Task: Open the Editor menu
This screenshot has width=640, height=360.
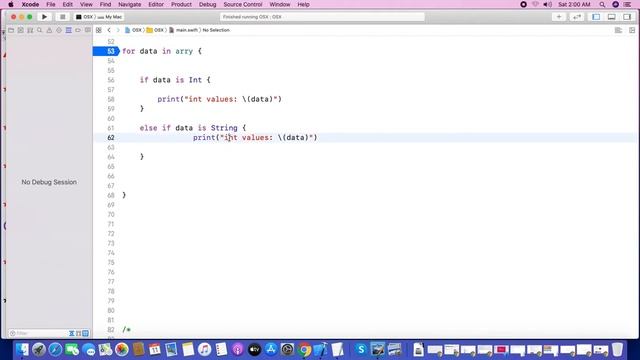Action: [156, 4]
